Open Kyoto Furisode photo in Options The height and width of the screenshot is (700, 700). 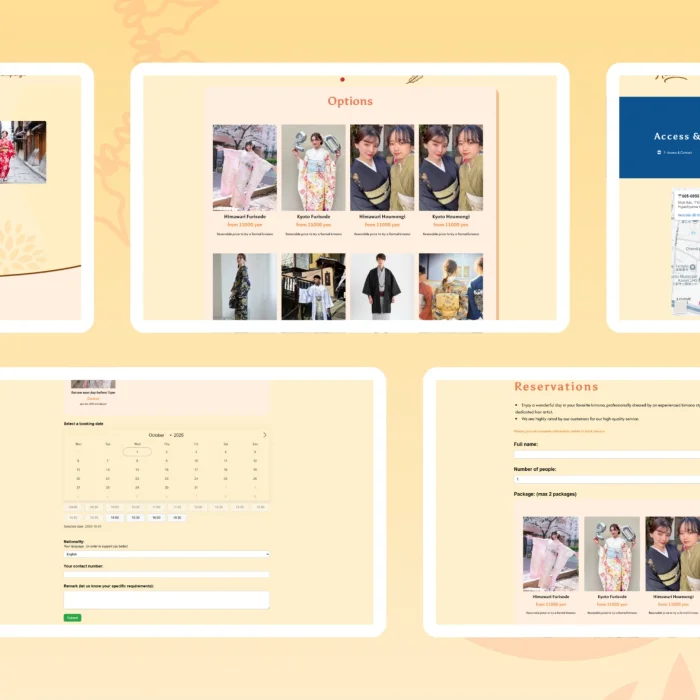click(x=313, y=167)
